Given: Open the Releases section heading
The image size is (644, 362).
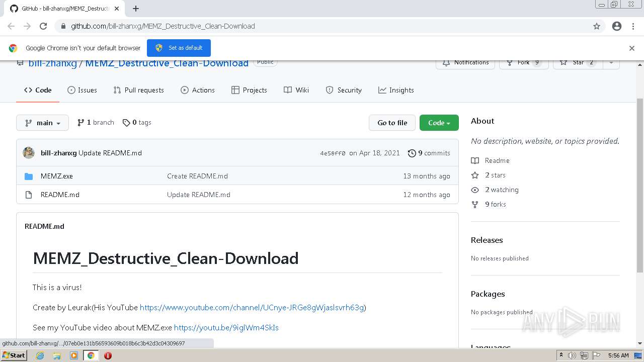Looking at the screenshot, I should click(x=487, y=240).
